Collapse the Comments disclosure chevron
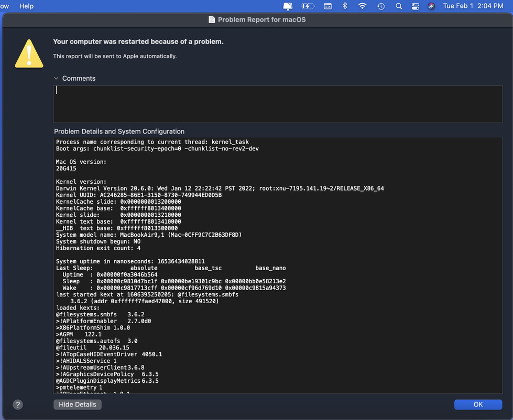 56,78
